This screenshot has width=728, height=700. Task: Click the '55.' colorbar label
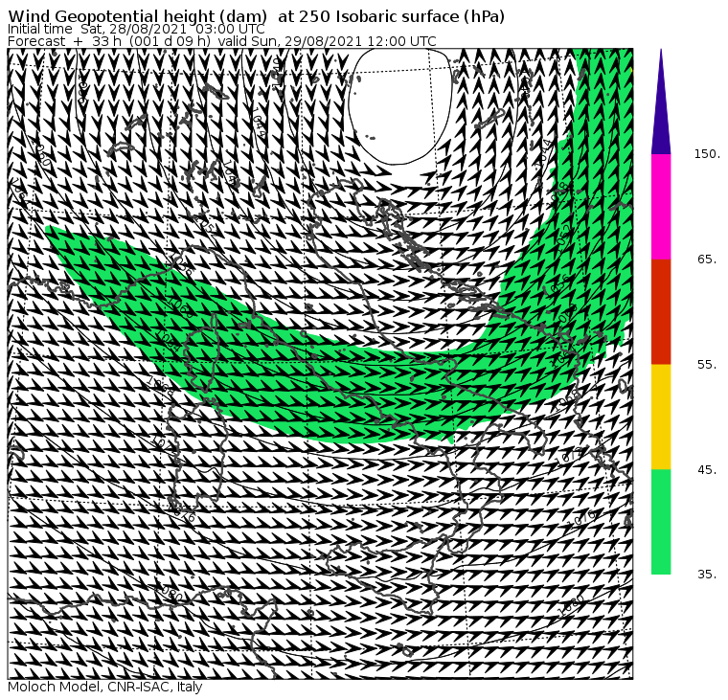tap(707, 365)
